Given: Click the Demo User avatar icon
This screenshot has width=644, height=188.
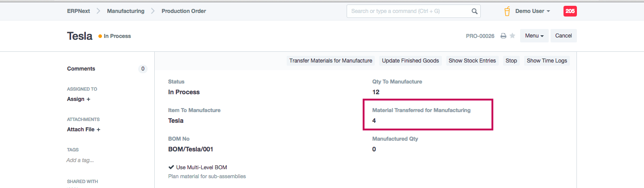Looking at the screenshot, I should coord(507,11).
